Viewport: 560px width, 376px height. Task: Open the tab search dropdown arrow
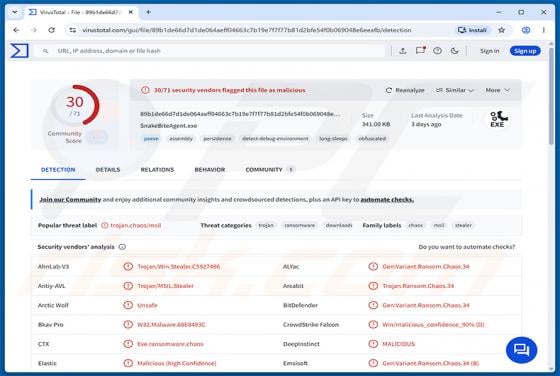[15, 12]
